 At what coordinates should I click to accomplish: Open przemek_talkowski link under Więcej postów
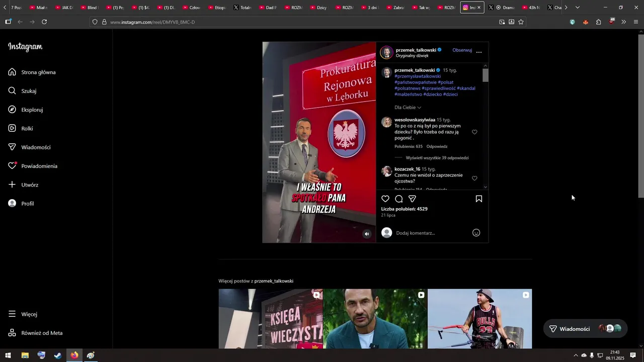pyautogui.click(x=274, y=281)
